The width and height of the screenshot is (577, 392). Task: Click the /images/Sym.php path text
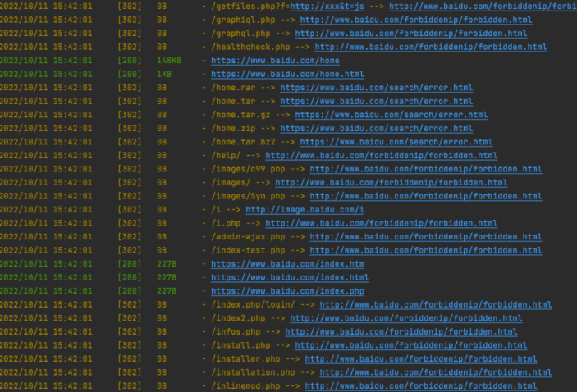248,196
